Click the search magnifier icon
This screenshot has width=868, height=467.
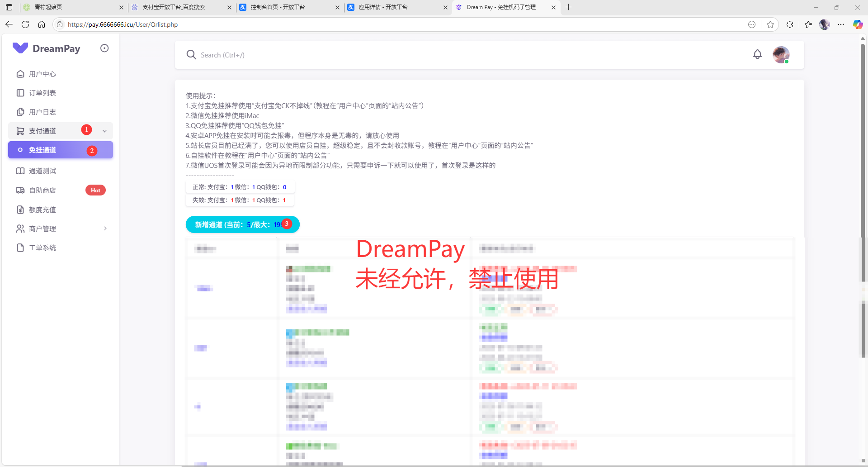pyautogui.click(x=191, y=55)
